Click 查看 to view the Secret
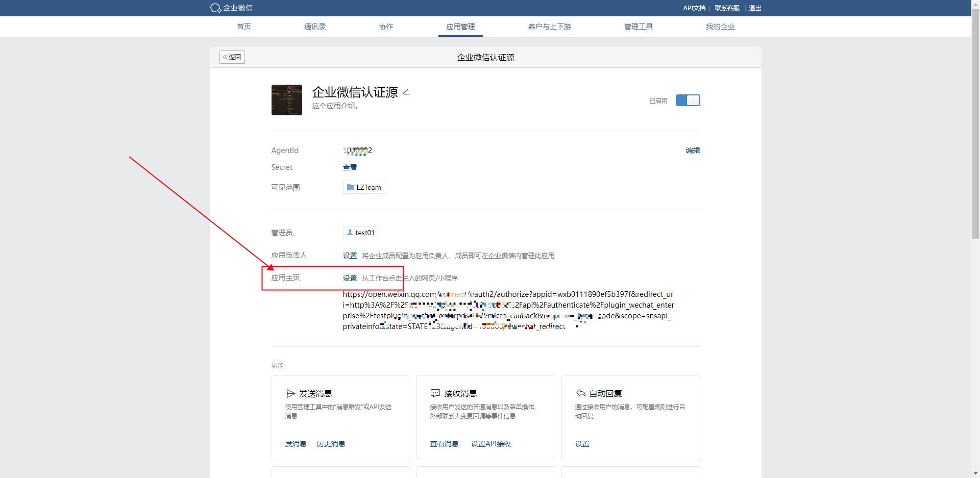Image resolution: width=980 pixels, height=478 pixels. [350, 167]
